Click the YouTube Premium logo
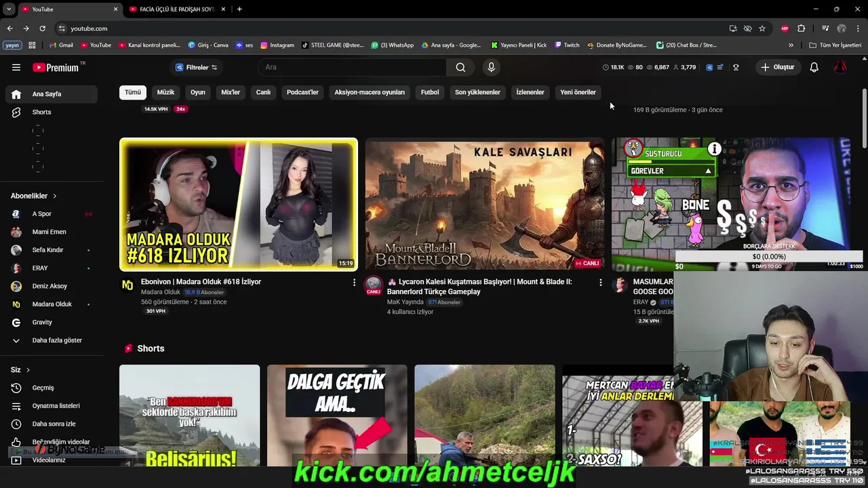868x488 pixels. [56, 67]
